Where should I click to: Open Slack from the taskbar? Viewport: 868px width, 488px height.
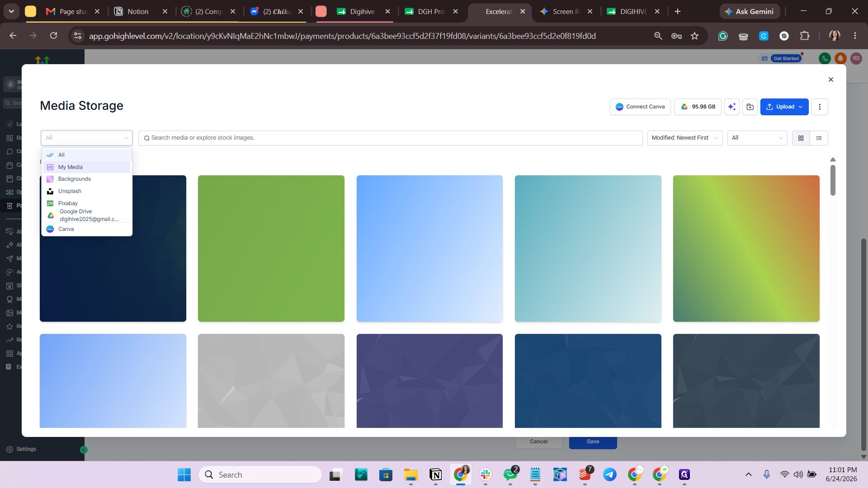(x=486, y=475)
